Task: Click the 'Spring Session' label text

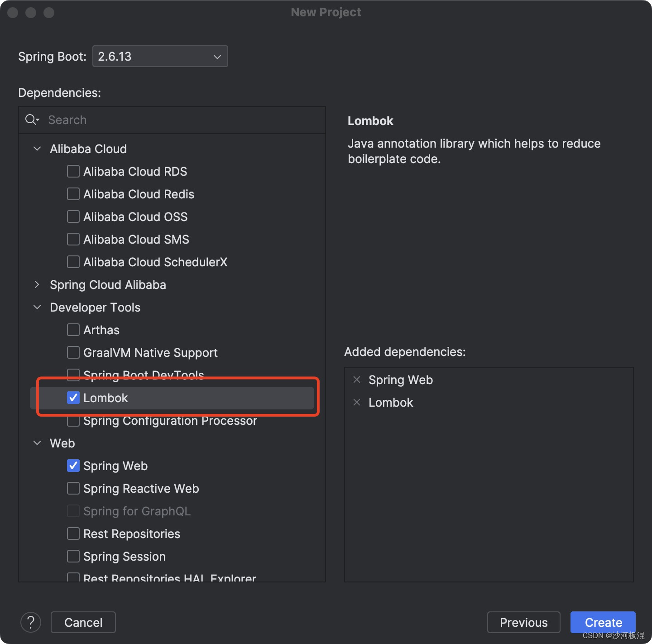Action: 125,557
